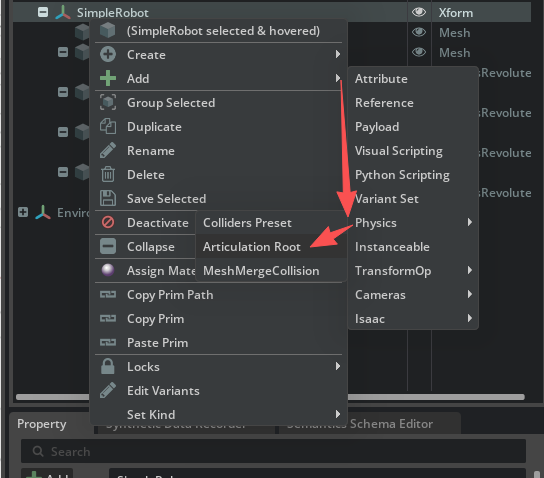
Task: Toggle visibility eye for SimpleRobot
Action: [x=419, y=12]
